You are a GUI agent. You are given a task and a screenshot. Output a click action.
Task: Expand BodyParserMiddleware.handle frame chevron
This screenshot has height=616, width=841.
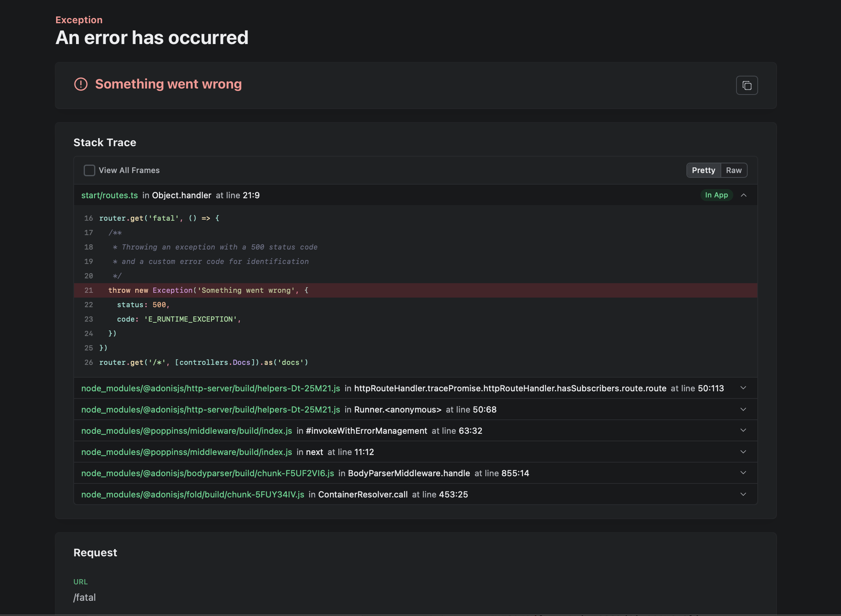click(743, 473)
